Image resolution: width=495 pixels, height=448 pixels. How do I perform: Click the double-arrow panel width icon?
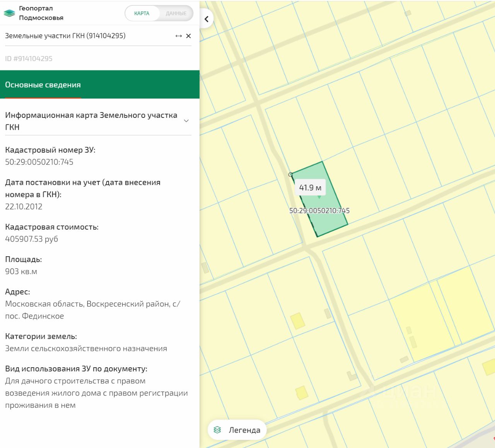pyautogui.click(x=178, y=36)
